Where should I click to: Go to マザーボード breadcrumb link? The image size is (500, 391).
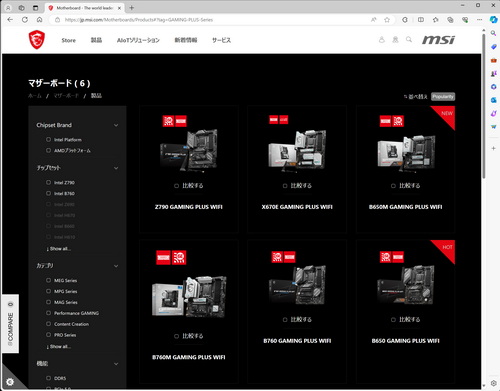tap(66, 96)
